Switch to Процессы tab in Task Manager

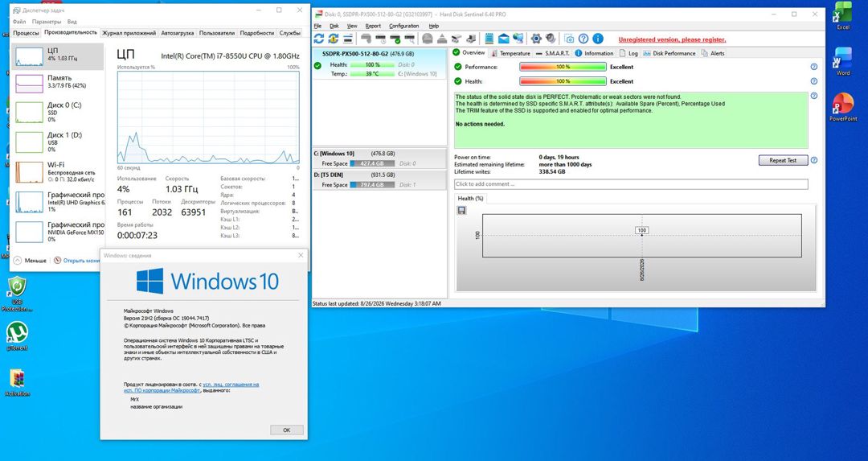click(26, 33)
